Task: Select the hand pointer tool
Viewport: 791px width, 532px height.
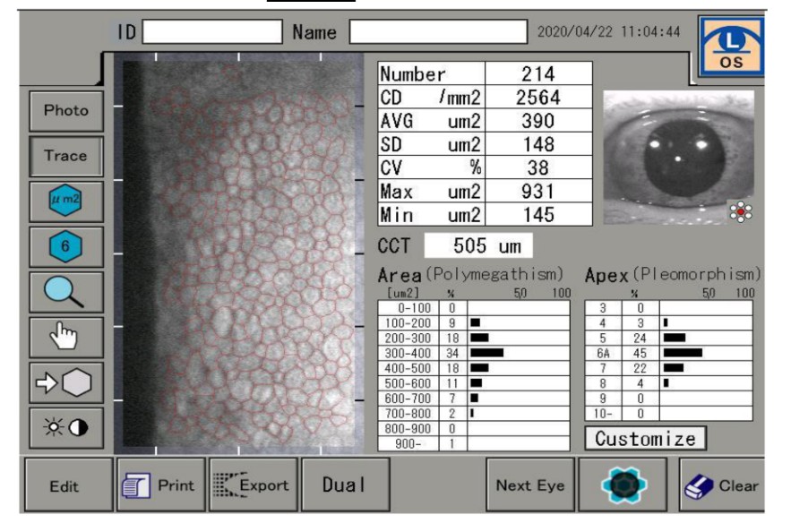Action: click(66, 337)
